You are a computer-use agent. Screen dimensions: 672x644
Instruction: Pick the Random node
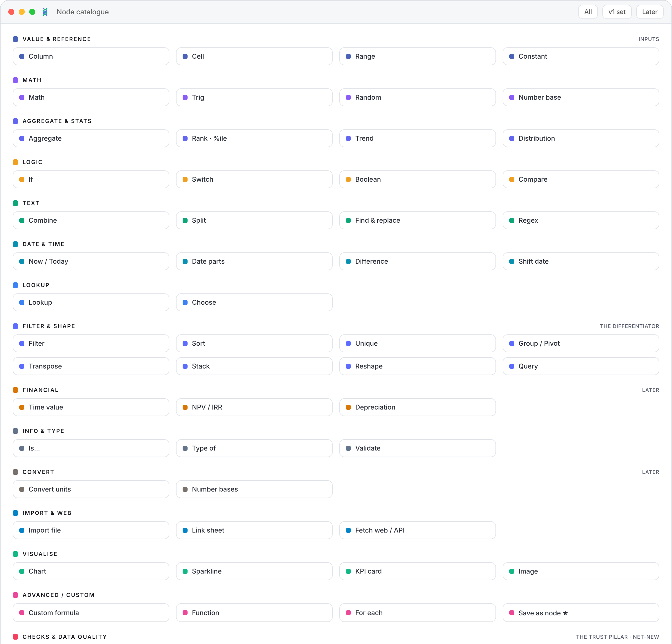click(417, 97)
